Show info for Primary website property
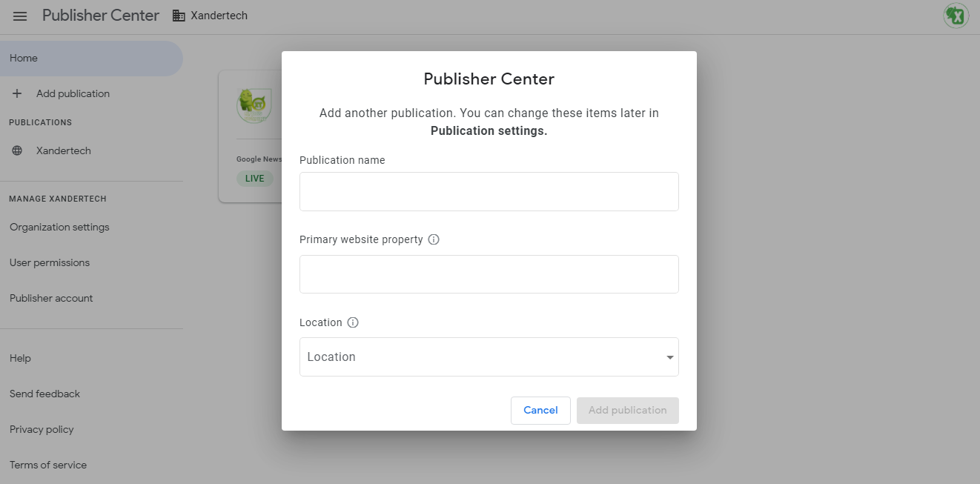 434,239
